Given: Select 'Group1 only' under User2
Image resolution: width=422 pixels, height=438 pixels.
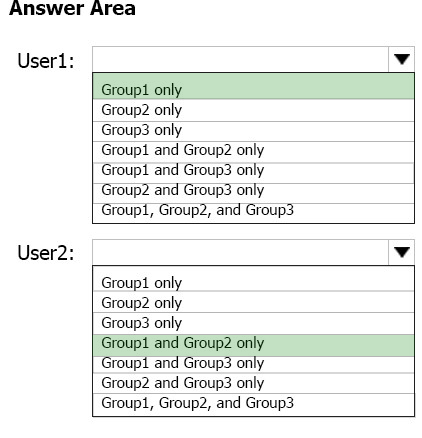Looking at the screenshot, I should 253,280.
